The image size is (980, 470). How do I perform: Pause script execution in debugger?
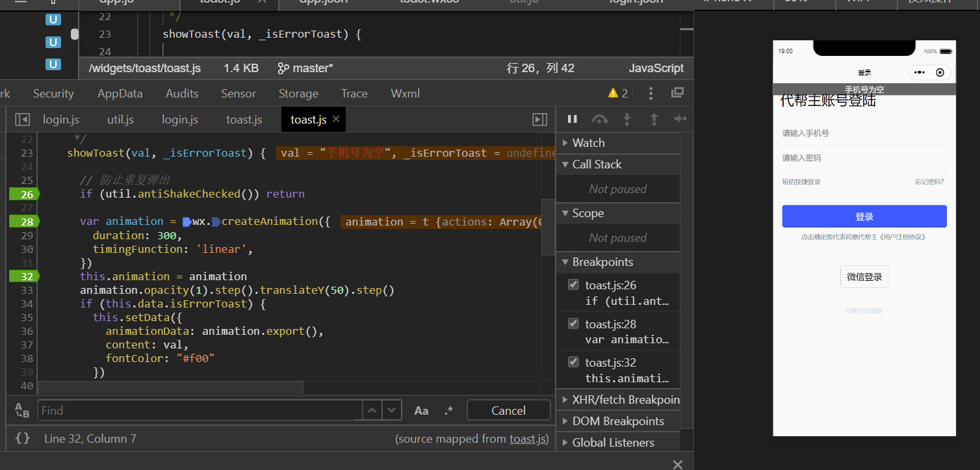tap(573, 119)
